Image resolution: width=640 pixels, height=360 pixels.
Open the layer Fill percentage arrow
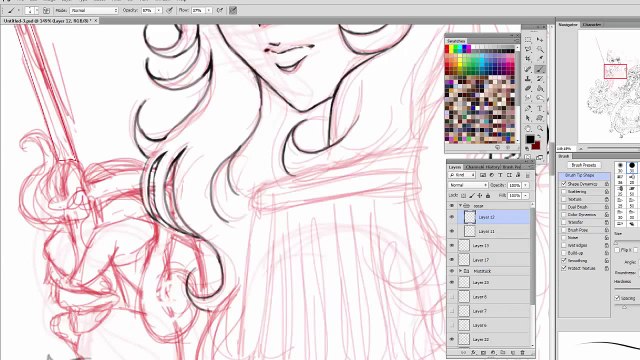tap(526, 196)
